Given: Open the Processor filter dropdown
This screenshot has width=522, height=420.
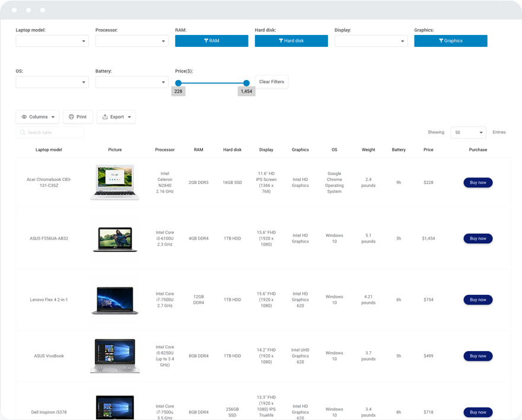Looking at the screenshot, I should coord(132,41).
